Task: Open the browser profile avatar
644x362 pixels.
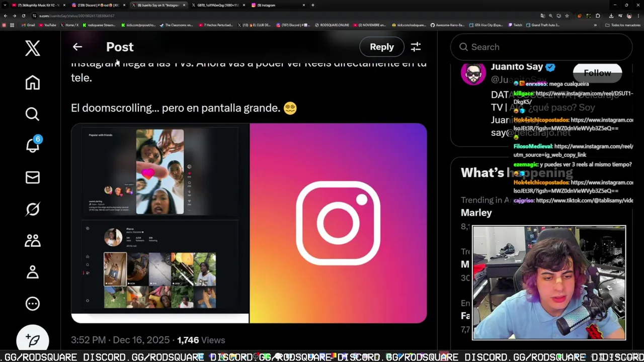Action: click(x=629, y=16)
